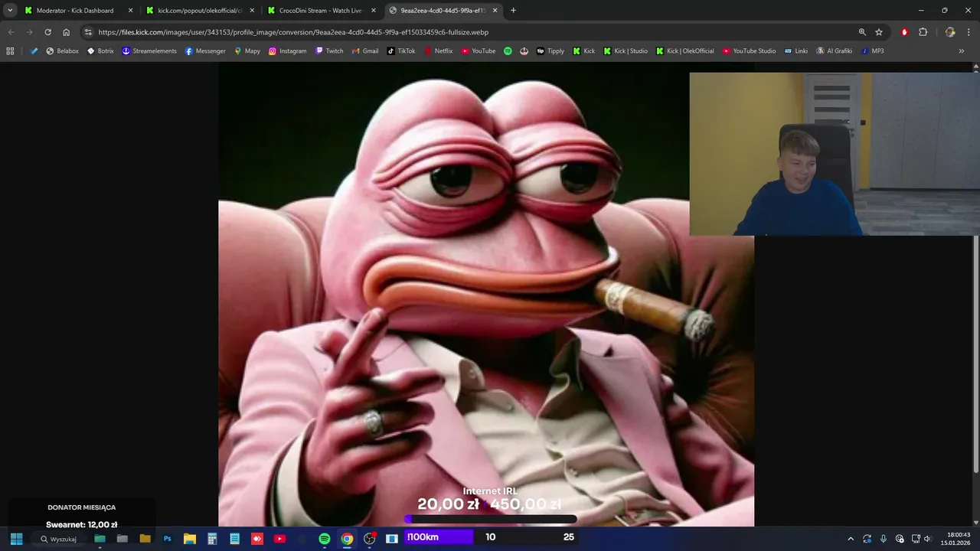The image size is (980, 551).
Task: Open the zoom magnifier in address bar
Action: [862, 32]
